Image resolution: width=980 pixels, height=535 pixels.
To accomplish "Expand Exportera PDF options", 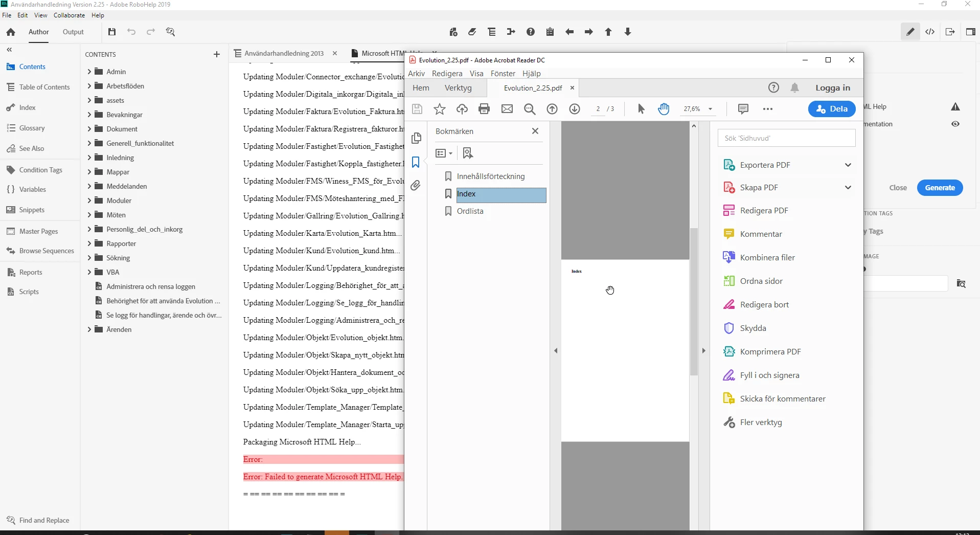I will click(x=848, y=165).
